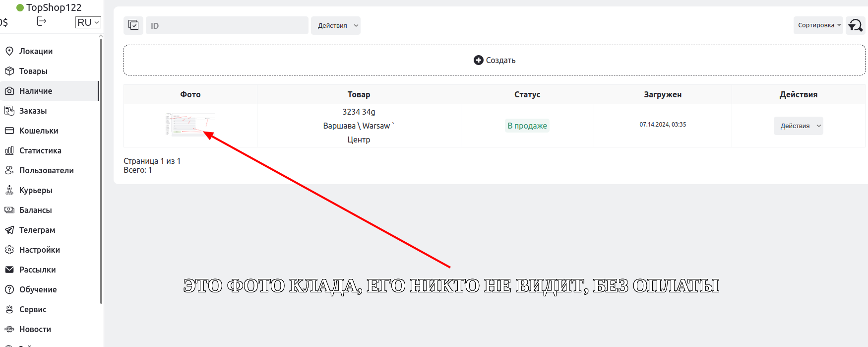This screenshot has height=347, width=868.
Task: Select the Кошельки wallet icon
Action: (9, 131)
